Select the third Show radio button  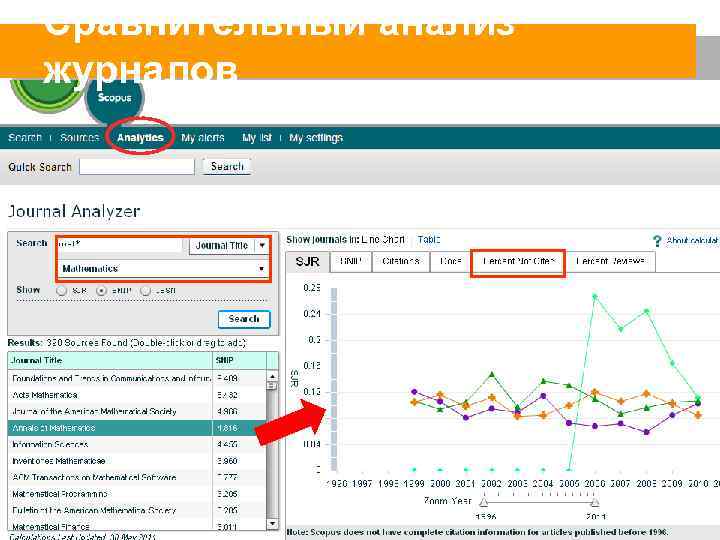[x=146, y=291]
